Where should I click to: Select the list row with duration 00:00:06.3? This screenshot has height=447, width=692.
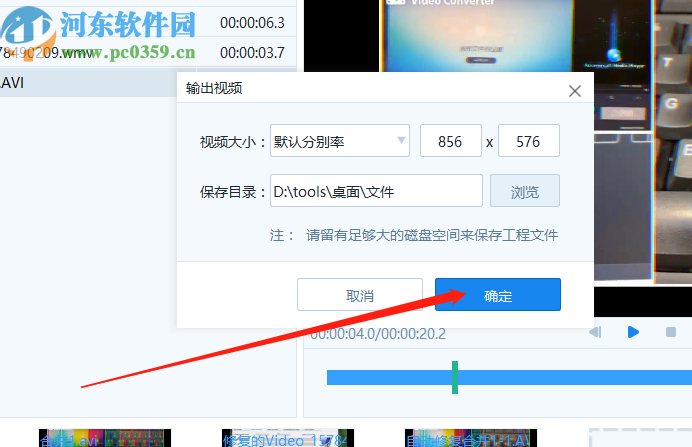click(148, 22)
